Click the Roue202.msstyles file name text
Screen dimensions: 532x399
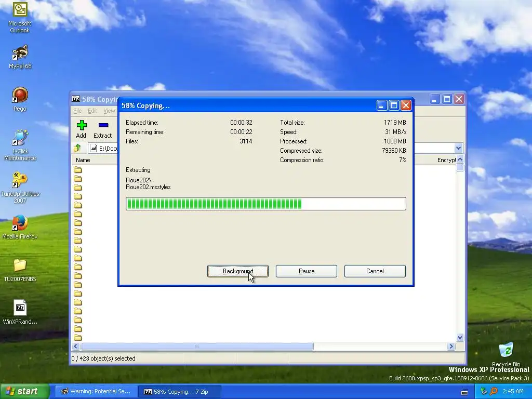[x=148, y=187]
